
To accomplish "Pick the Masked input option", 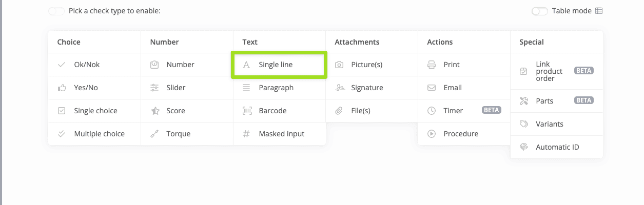I will 281,134.
